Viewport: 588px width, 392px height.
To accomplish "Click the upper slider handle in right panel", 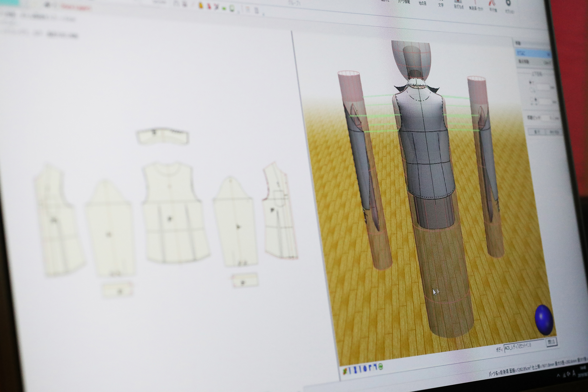I will 531,82.
